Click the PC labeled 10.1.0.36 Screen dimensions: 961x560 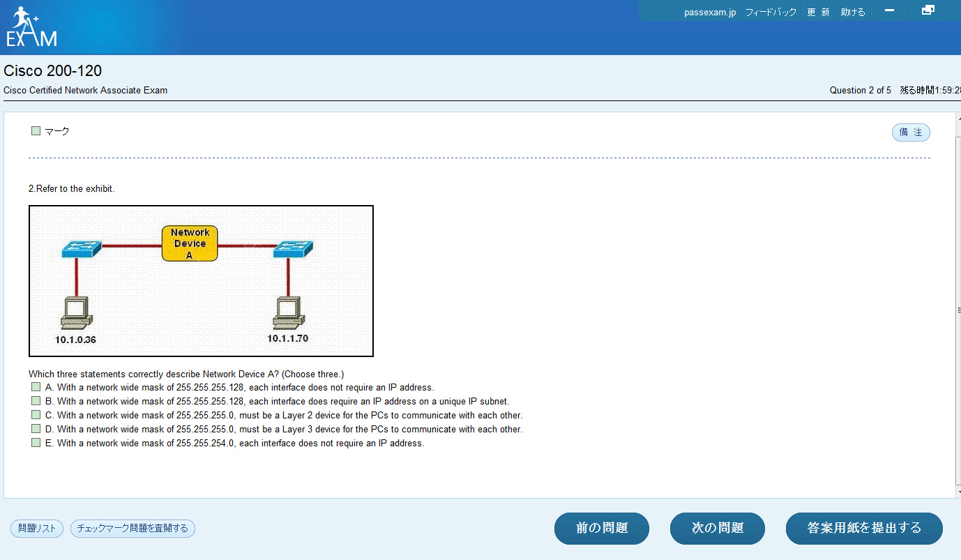76,312
